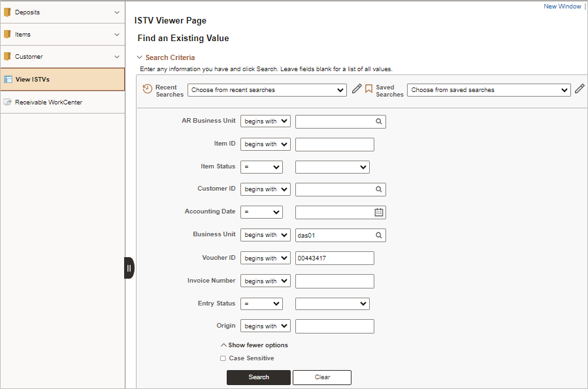Open the Customer menu item

coord(63,57)
